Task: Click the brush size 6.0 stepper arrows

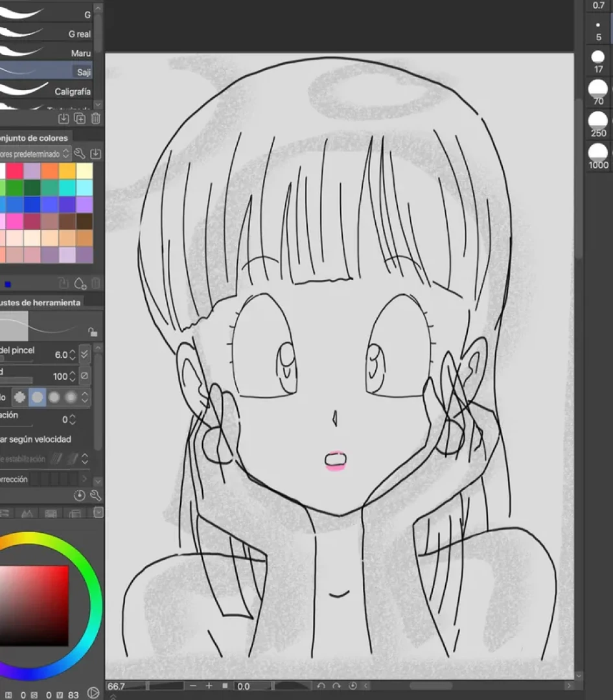Action: 73,355
